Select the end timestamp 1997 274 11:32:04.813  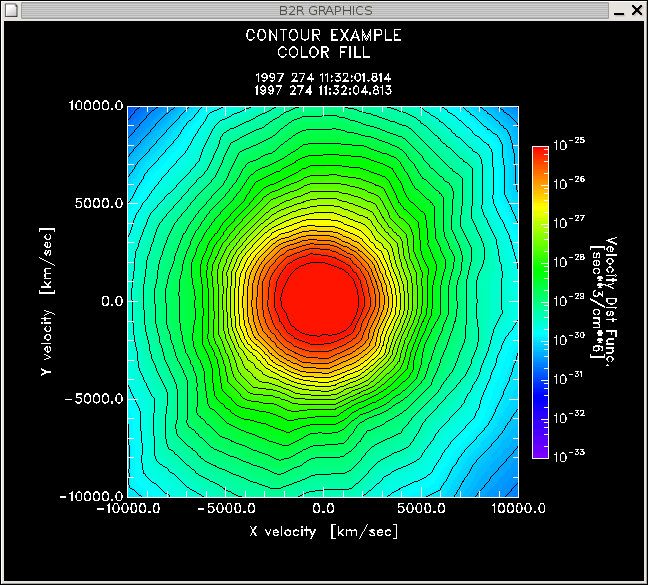point(323,90)
